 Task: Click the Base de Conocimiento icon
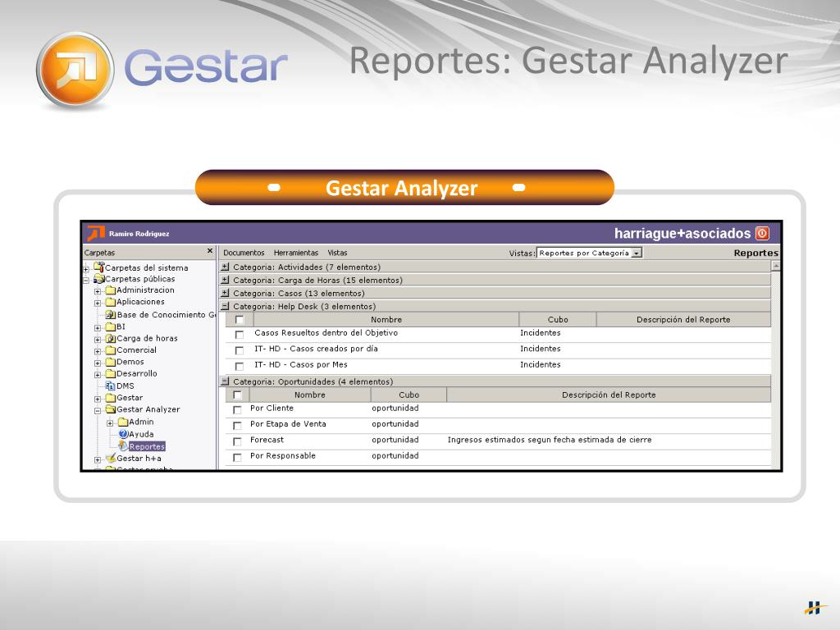tap(111, 314)
